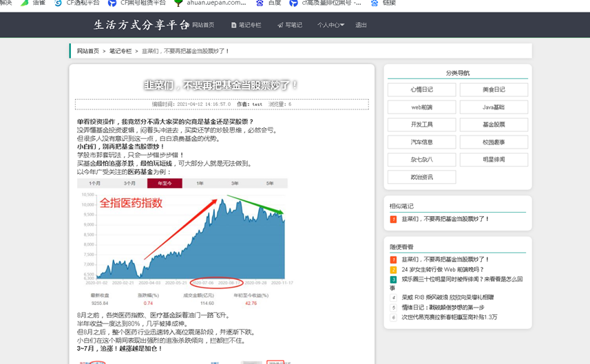Screen dimensions: 590x364
Task: Select the 基金股票 category
Action: 494,125
